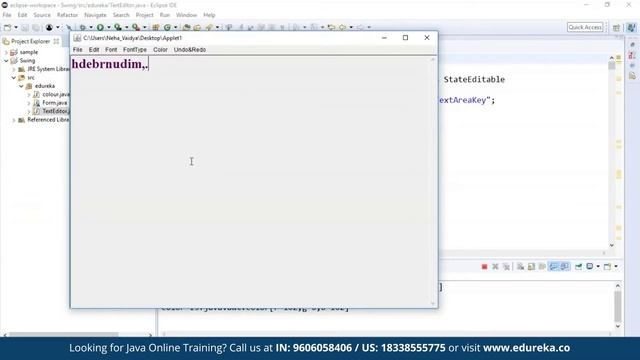The height and width of the screenshot is (360, 640).
Task: Click the green Run button in Eclipse toolbar
Action: pyautogui.click(x=100, y=27)
